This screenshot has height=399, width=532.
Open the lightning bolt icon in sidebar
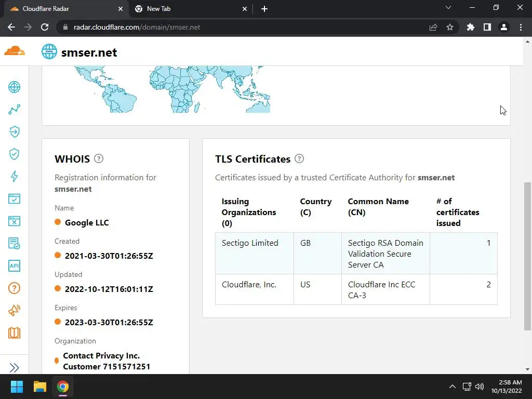14,177
